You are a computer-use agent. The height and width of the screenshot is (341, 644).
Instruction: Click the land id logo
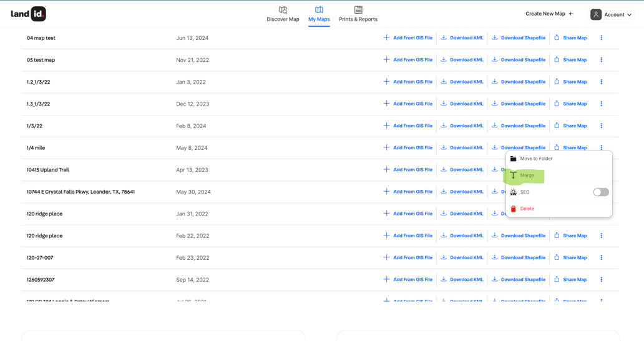coord(29,14)
